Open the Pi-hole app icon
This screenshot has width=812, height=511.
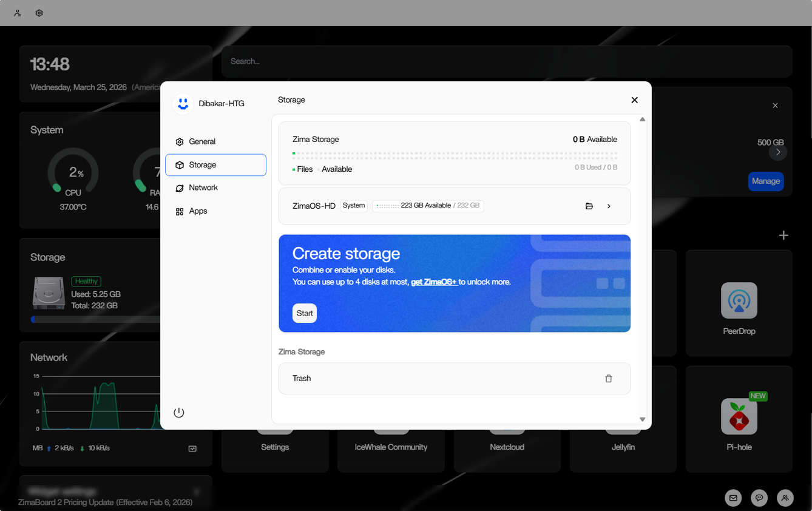tap(739, 416)
